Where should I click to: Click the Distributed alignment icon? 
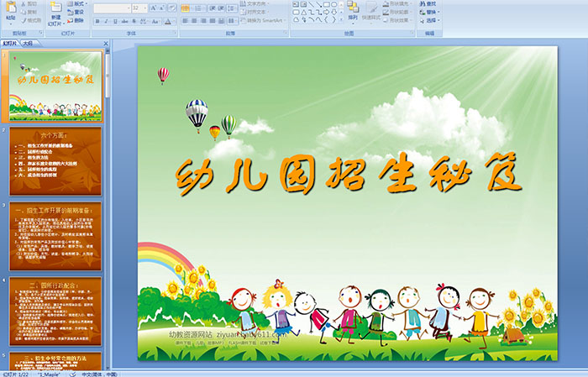pyautogui.click(x=221, y=21)
